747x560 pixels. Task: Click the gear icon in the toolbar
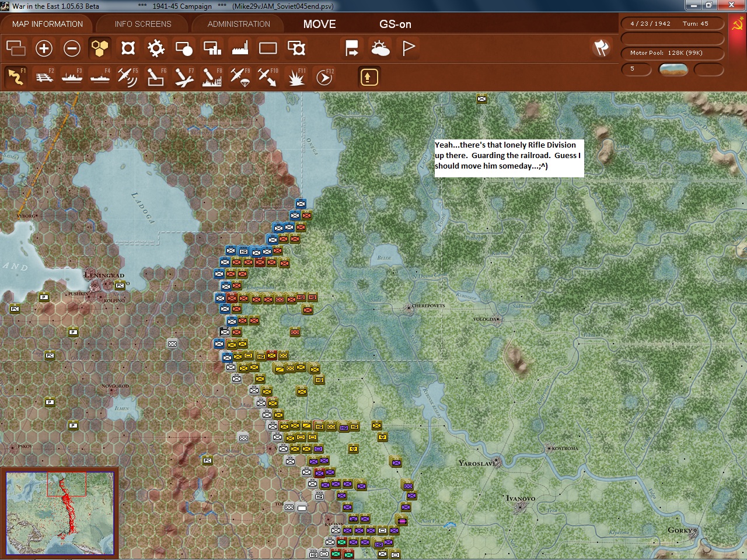tap(156, 48)
